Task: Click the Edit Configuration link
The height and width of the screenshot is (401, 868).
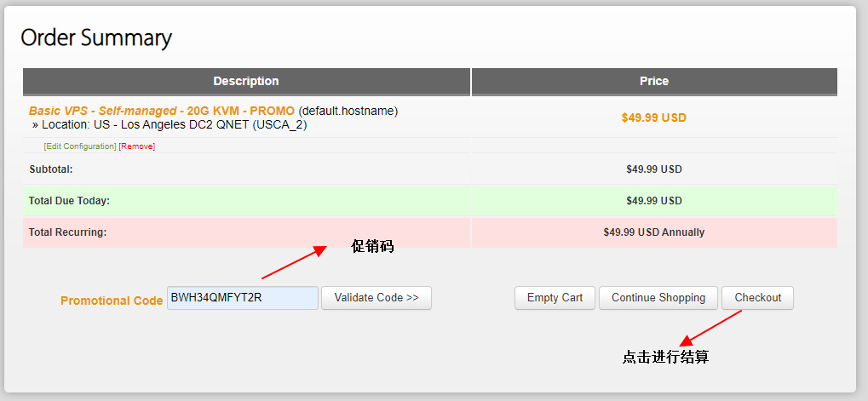Action: tap(80, 146)
